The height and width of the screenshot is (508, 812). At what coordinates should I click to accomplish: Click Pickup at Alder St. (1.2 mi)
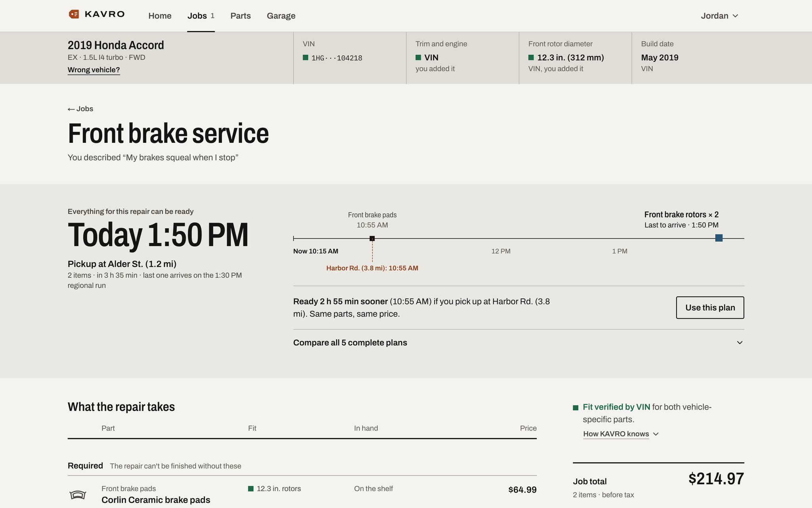click(x=122, y=264)
